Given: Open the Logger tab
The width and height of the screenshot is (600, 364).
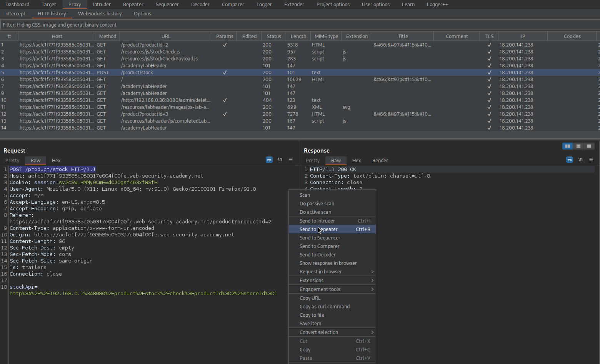Looking at the screenshot, I should tap(264, 5).
